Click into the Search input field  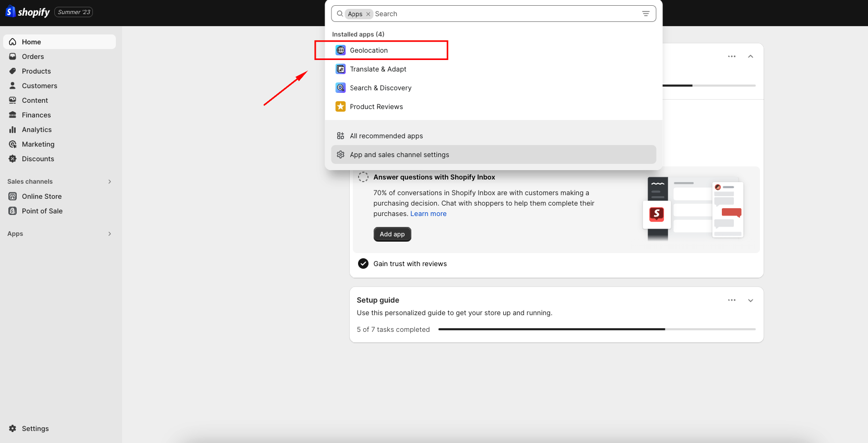(x=501, y=14)
